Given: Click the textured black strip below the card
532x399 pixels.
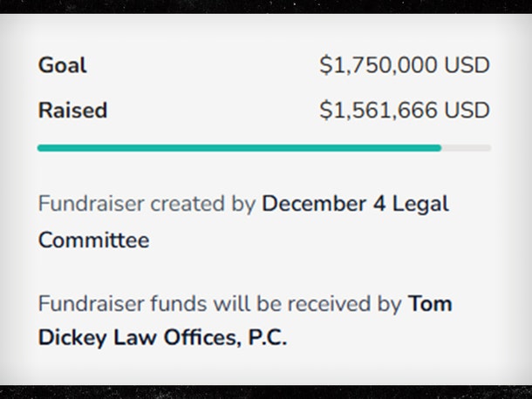Looking at the screenshot, I should coord(266,392).
